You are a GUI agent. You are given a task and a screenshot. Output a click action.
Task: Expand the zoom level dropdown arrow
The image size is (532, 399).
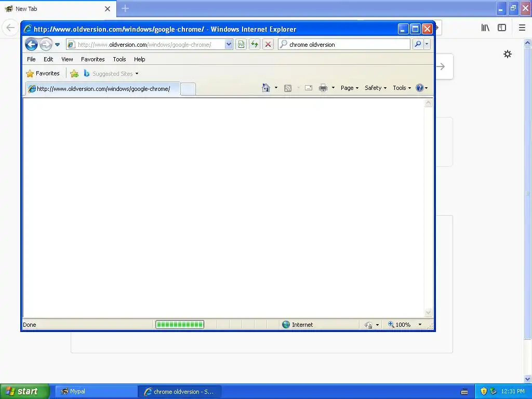point(420,325)
